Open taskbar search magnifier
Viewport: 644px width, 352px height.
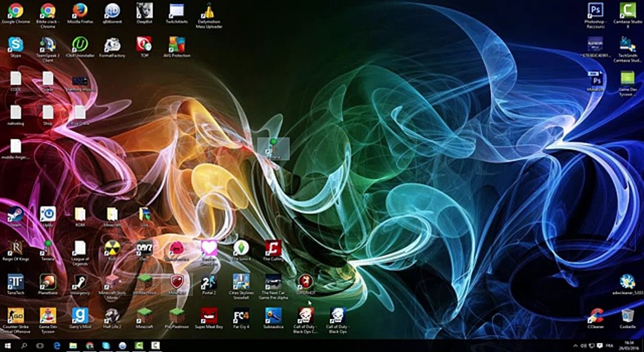click(24, 346)
